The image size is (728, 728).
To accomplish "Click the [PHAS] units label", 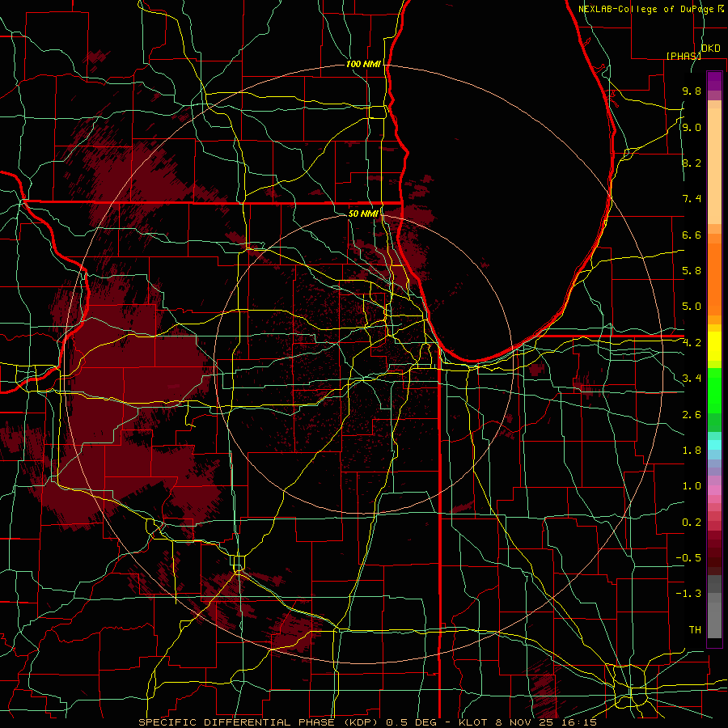I will point(684,56).
